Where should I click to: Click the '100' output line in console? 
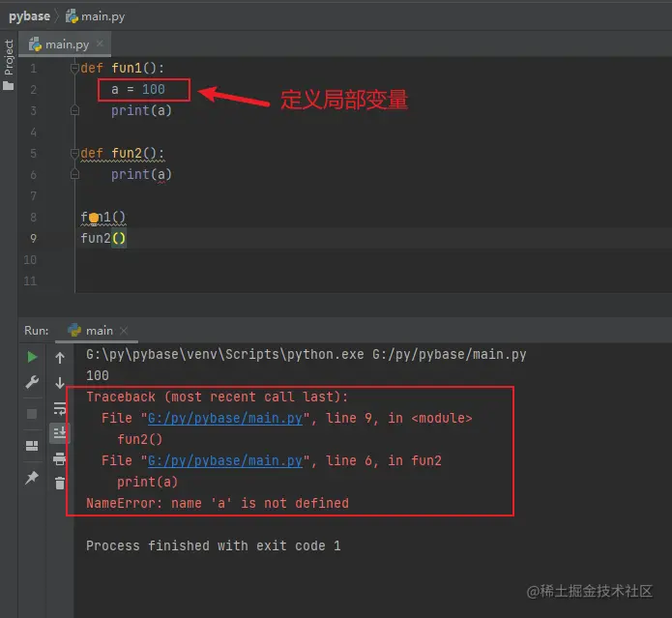(98, 375)
